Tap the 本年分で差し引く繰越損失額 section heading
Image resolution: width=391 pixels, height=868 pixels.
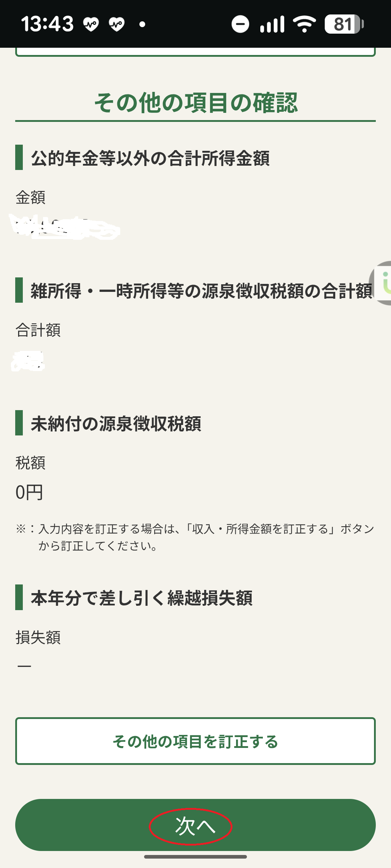(142, 598)
